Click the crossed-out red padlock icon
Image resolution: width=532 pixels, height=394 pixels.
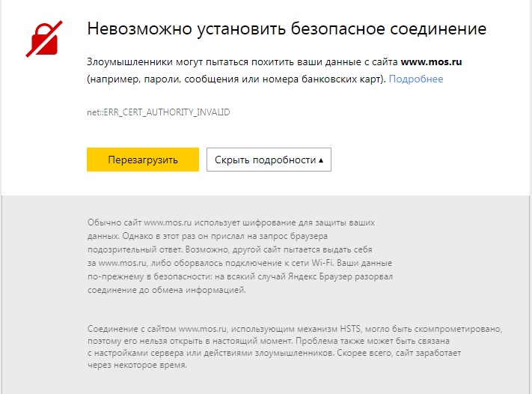point(44,39)
